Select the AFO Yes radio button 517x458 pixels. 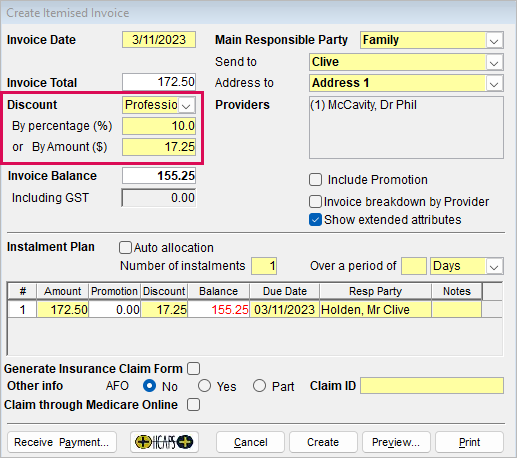tap(204, 386)
